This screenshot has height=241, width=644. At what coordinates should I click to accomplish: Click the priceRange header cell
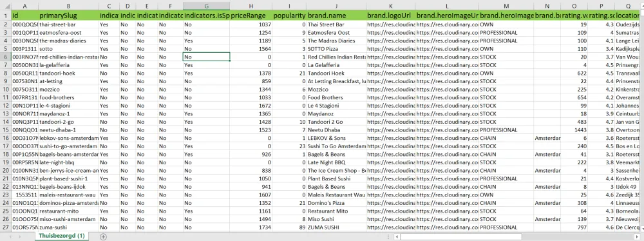(251, 15)
